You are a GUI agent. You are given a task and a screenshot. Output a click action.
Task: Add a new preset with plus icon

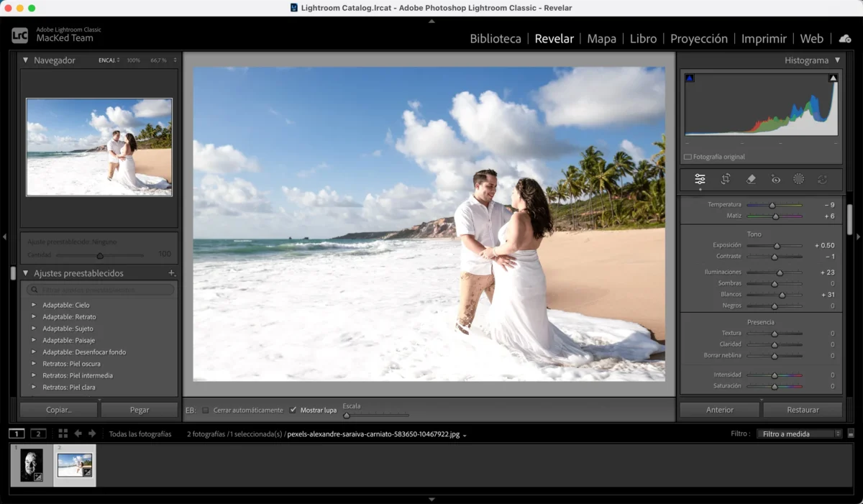tap(171, 273)
